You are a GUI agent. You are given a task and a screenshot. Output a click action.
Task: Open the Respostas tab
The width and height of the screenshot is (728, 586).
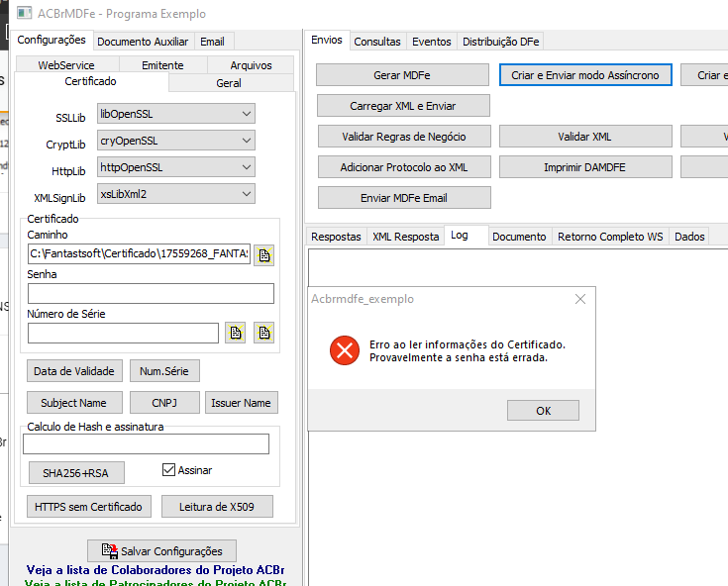click(x=336, y=237)
